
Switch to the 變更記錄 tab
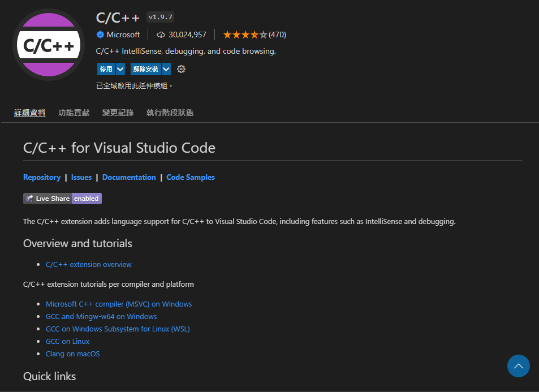[x=118, y=113]
